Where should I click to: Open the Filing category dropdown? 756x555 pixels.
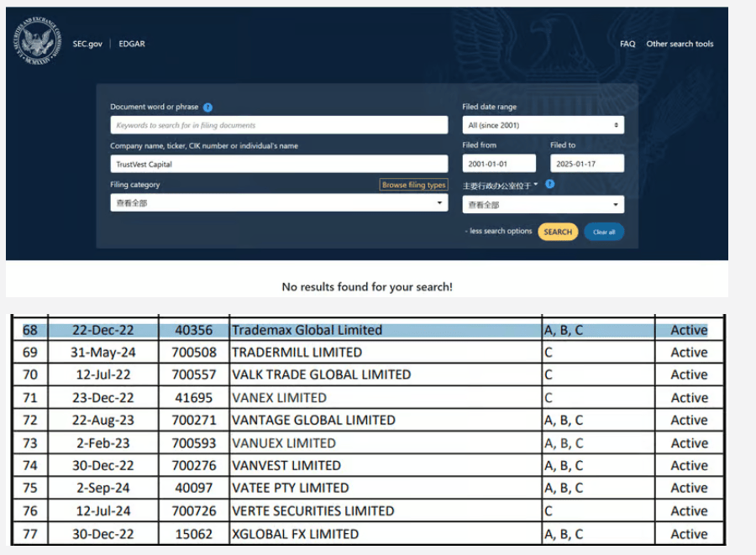point(279,203)
